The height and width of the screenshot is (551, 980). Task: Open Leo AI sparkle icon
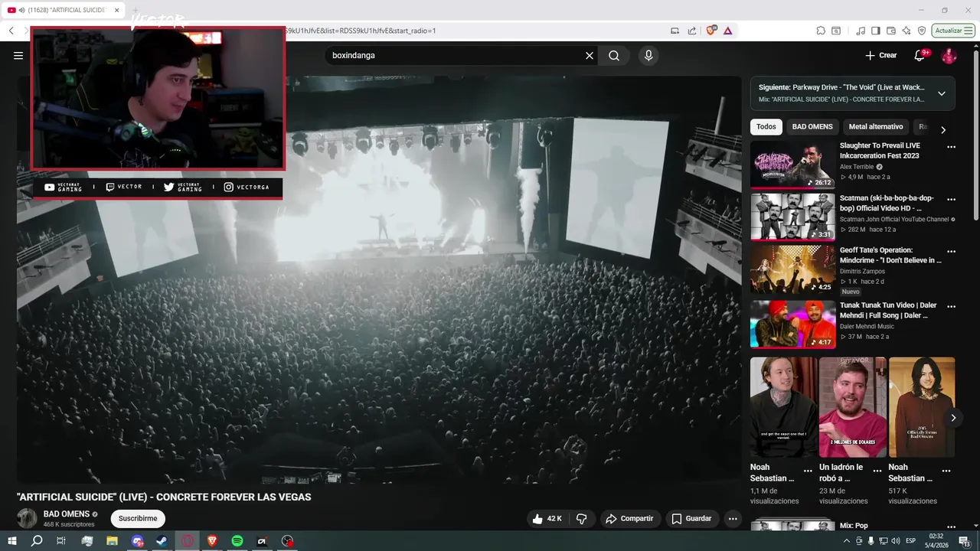point(906,31)
